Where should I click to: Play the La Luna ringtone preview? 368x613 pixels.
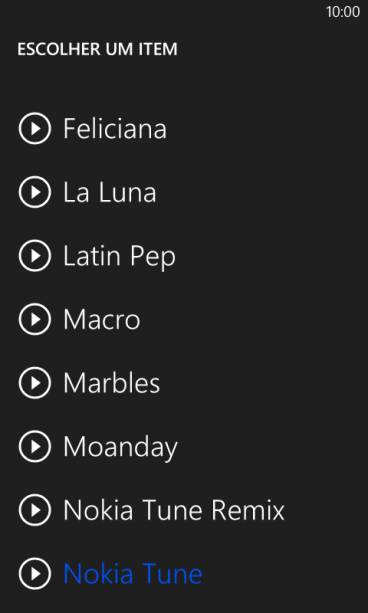[x=35, y=192]
